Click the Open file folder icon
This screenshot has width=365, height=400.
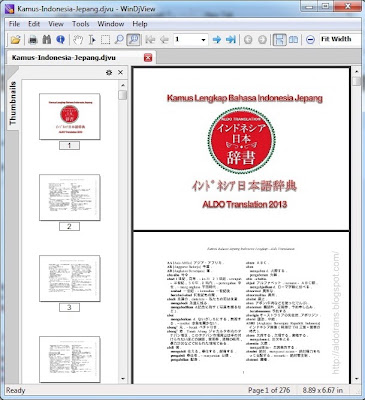pos(15,40)
